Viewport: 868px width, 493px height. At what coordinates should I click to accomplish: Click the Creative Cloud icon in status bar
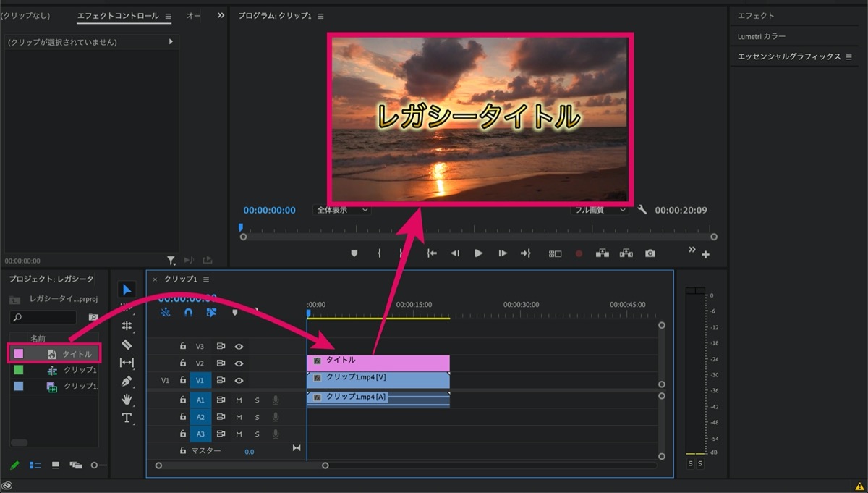[x=7, y=486]
